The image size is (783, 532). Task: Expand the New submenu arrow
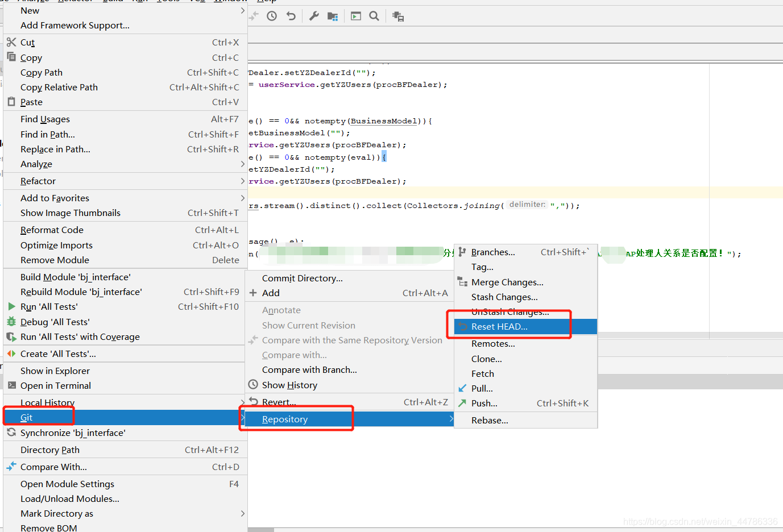(243, 10)
